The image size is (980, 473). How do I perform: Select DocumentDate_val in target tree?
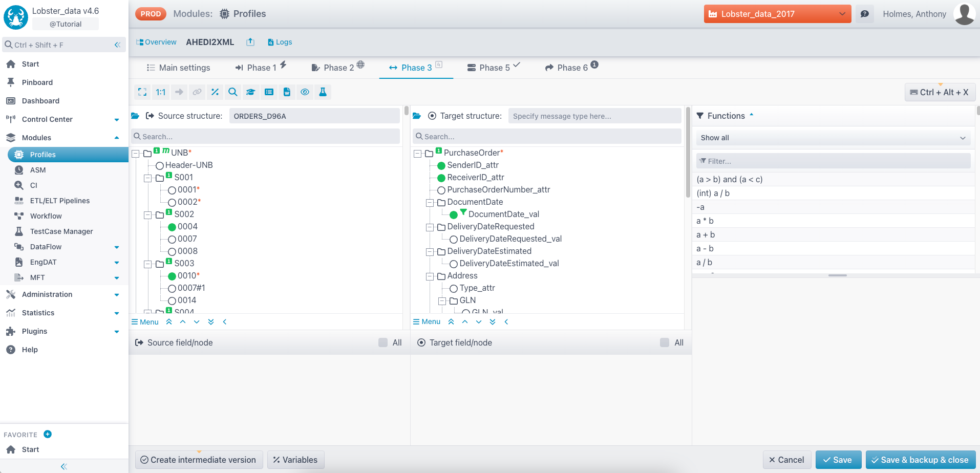[503, 214]
